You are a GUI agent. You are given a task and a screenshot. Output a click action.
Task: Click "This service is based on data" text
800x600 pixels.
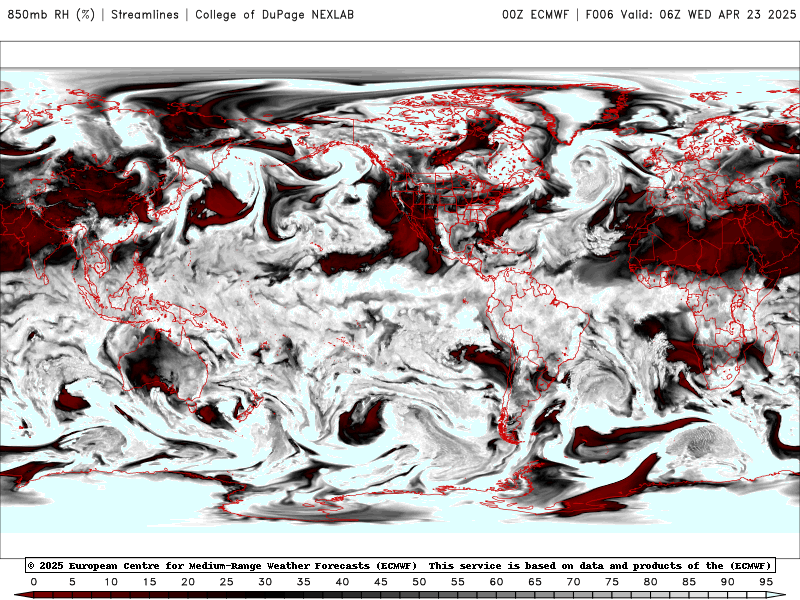point(518,565)
